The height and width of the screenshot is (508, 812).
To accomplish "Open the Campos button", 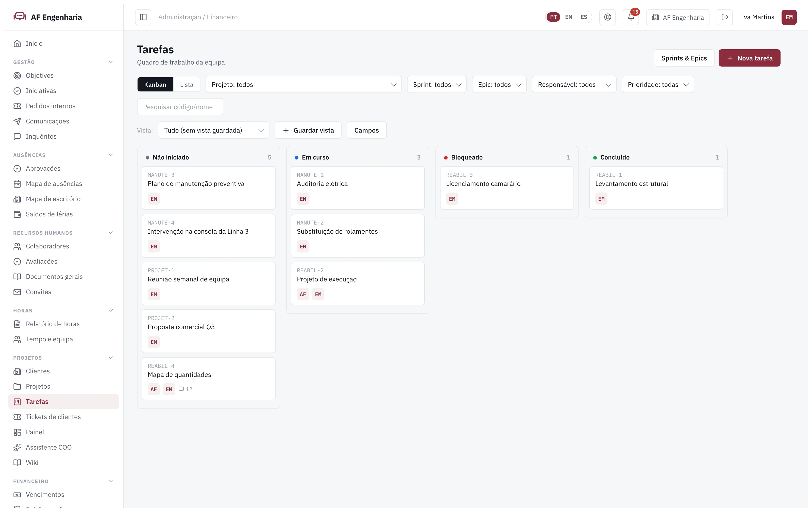I will 366,130.
